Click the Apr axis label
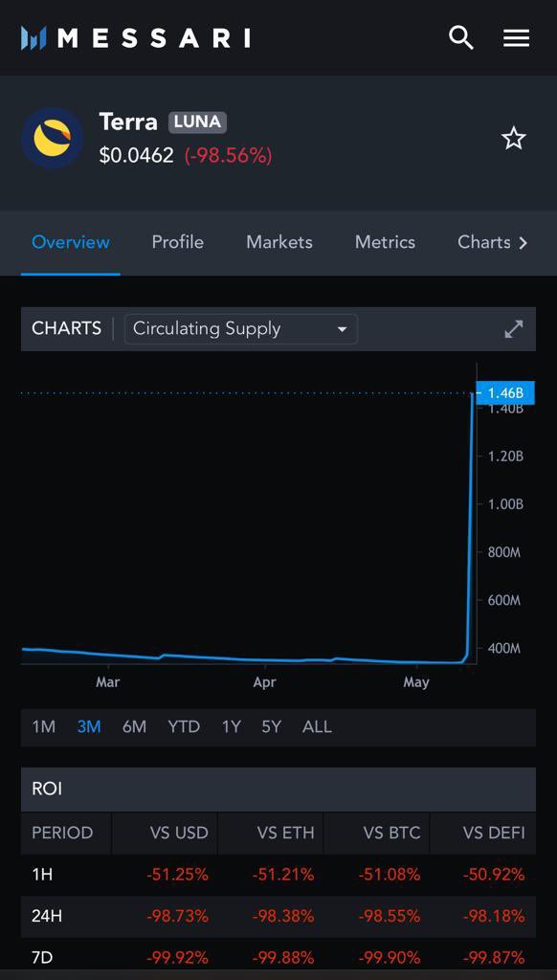This screenshot has height=980, width=557. pyautogui.click(x=264, y=681)
